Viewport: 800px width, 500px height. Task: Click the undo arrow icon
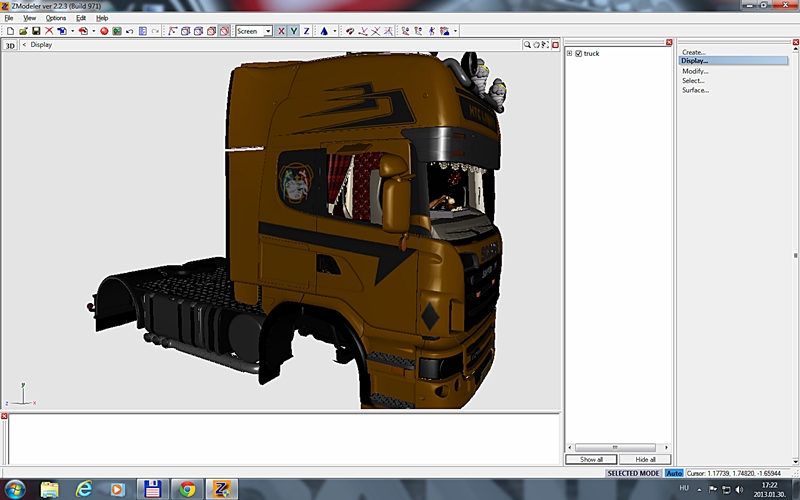pos(129,31)
